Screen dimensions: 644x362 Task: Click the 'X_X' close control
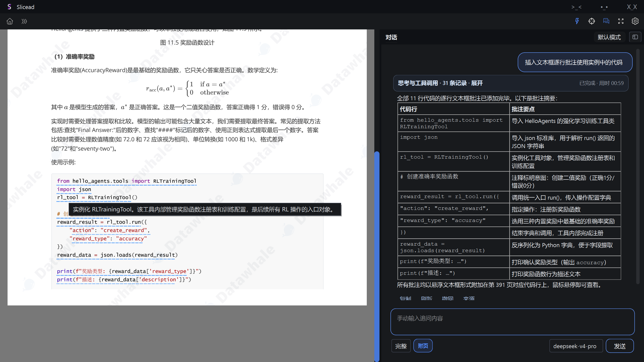coord(632,7)
